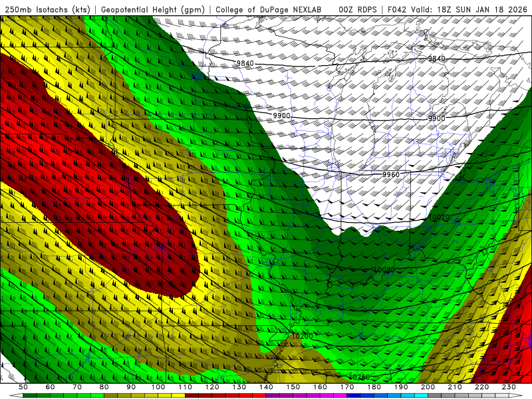Click the '250mb Isotachs (kts)' title text
This screenshot has height=399, width=532.
click(x=47, y=9)
